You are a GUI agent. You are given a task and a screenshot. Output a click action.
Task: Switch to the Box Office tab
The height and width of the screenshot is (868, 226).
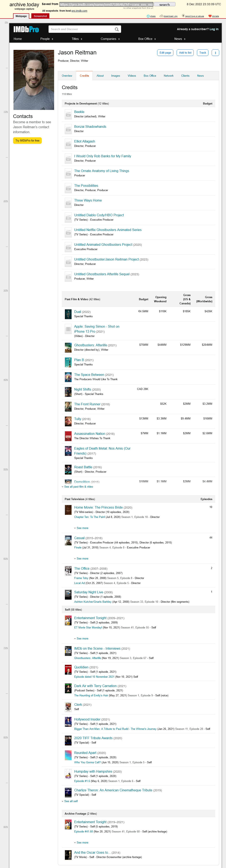(x=150, y=76)
